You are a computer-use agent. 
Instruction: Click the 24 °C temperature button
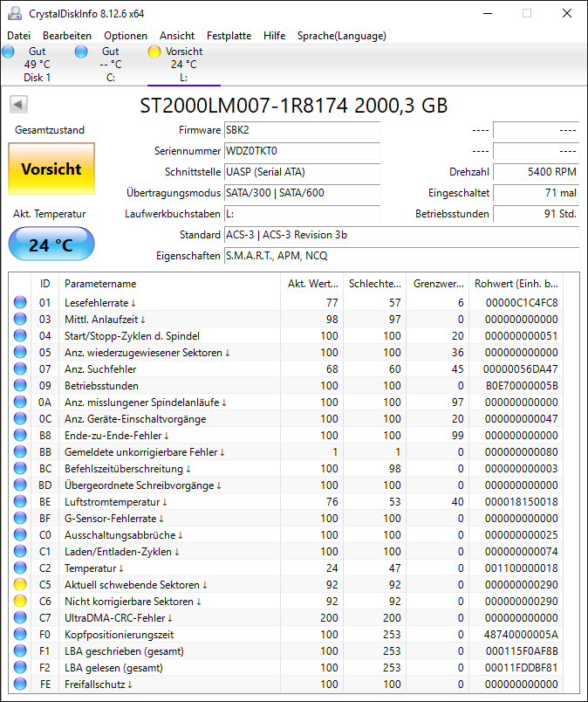[51, 244]
